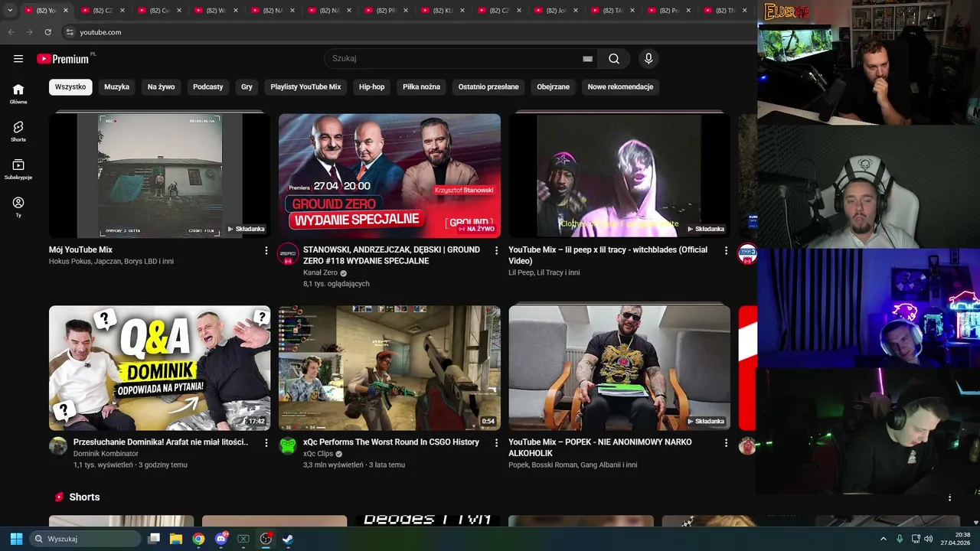This screenshot has height=551, width=980.
Task: Start voice search with microphone icon
Action: pyautogui.click(x=648, y=58)
